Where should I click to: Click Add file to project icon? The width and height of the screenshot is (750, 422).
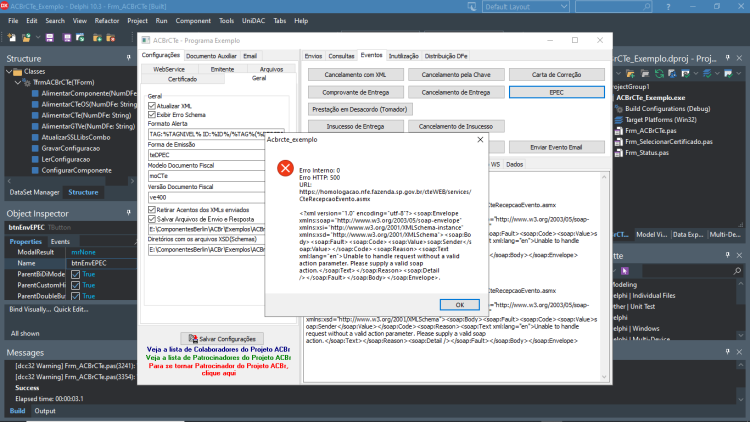coord(97,37)
